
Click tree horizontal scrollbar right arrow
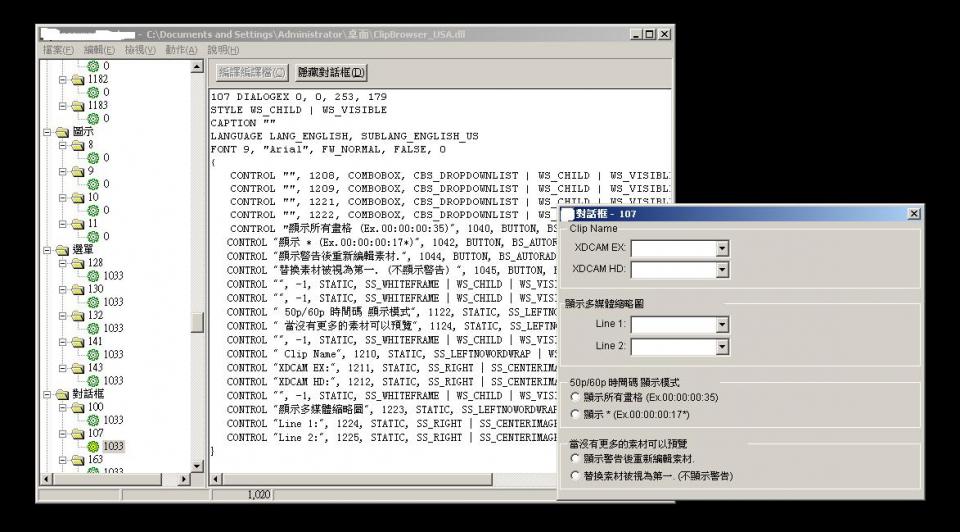click(x=184, y=479)
